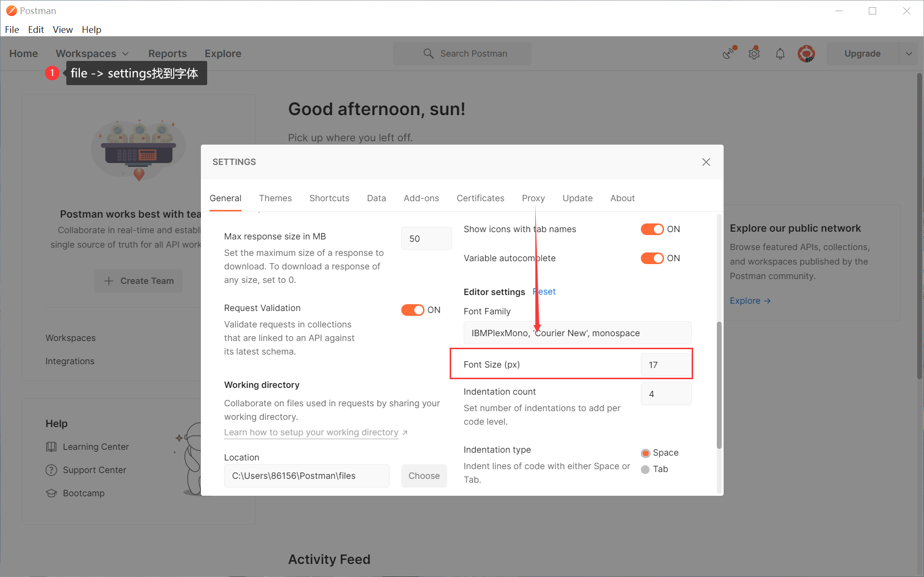Switch to the Certificates settings tab
The width and height of the screenshot is (924, 577).
coord(480,198)
